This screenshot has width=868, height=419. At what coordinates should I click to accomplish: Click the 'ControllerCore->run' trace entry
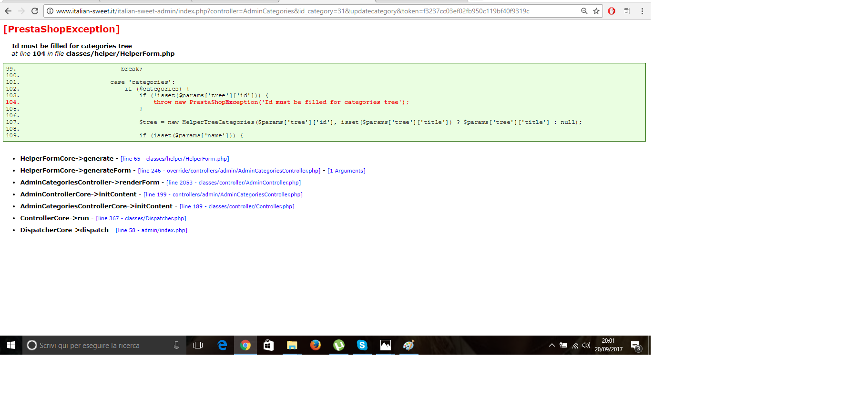[x=54, y=218]
